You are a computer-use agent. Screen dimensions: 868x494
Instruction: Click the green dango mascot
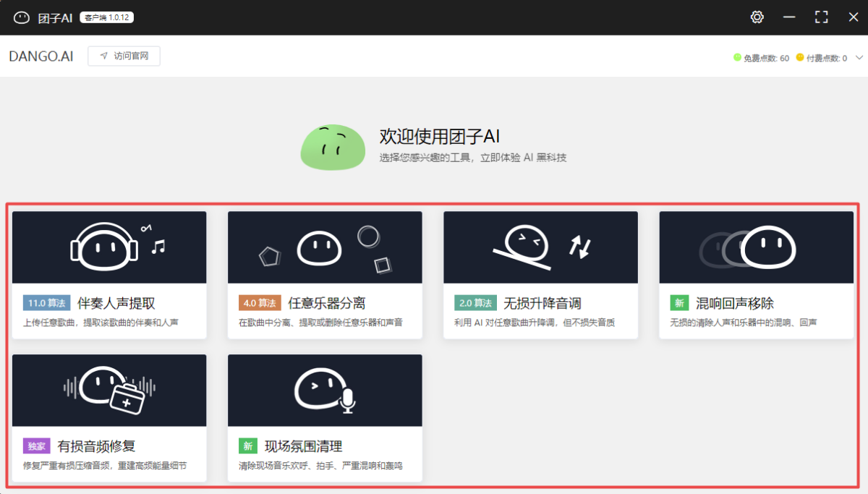pyautogui.click(x=333, y=146)
